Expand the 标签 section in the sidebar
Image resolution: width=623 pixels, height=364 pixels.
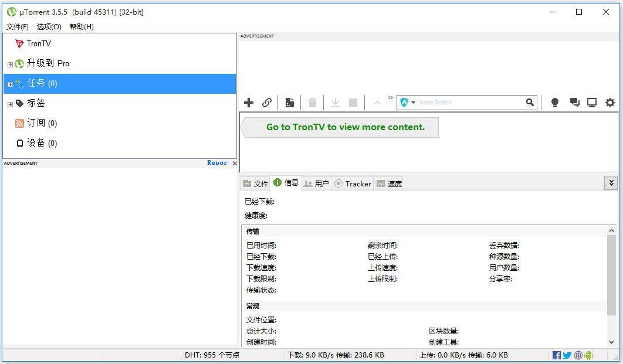tap(9, 103)
